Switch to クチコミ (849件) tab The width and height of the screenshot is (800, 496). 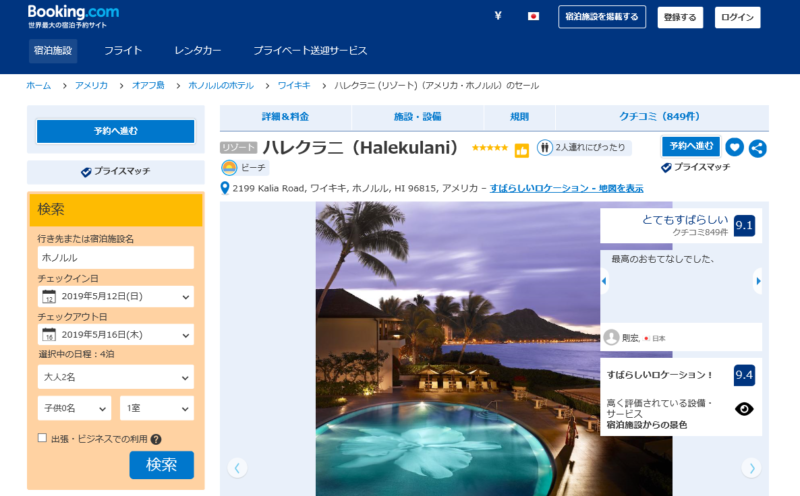coord(660,117)
